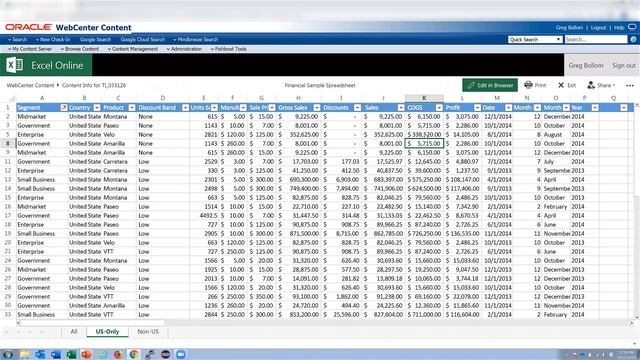The image size is (640, 360).
Task: Open the COGS column filter dropdown
Action: [439, 107]
